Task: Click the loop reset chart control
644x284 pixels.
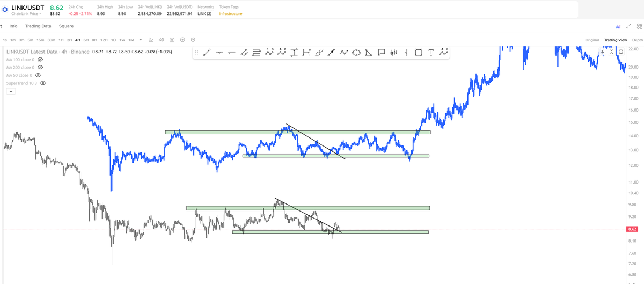Action: tap(621, 52)
